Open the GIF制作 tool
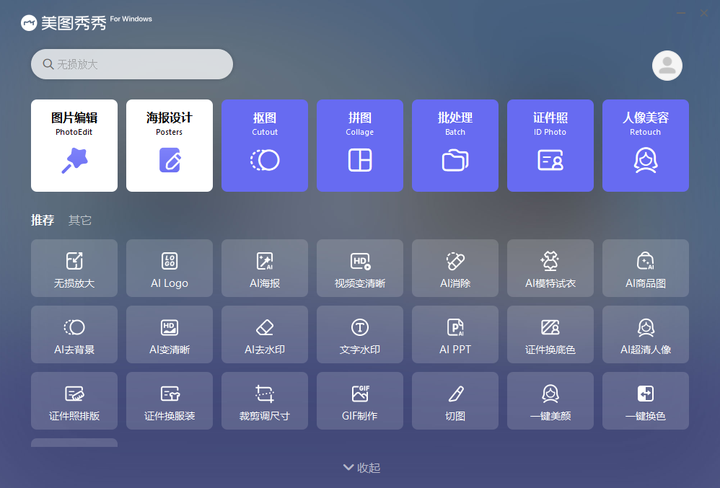This screenshot has height=488, width=720. [x=360, y=401]
